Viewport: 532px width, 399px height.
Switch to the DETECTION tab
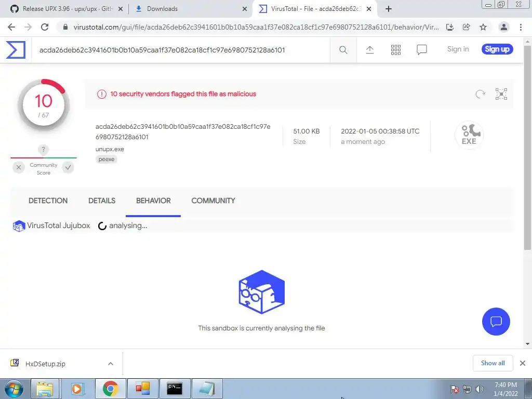point(48,201)
